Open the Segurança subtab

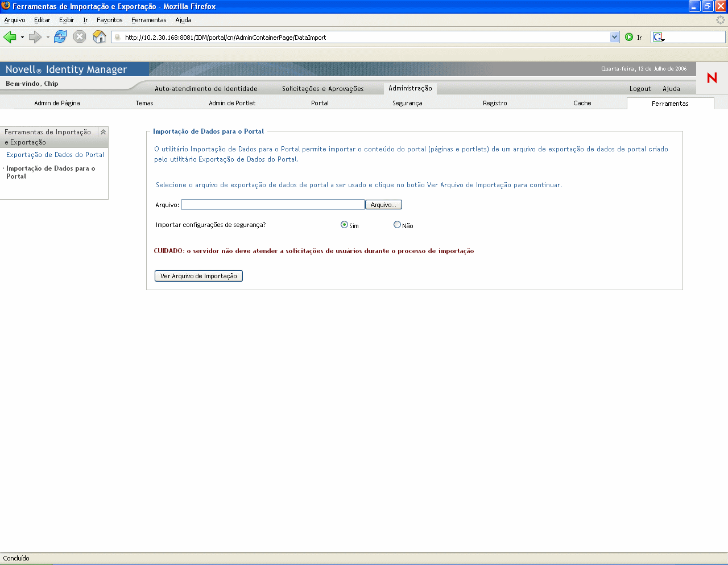407,103
